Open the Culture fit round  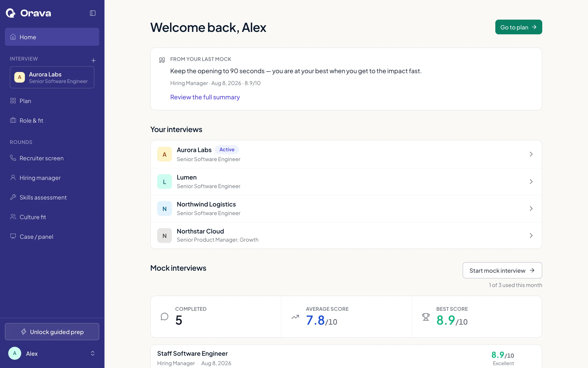(x=52, y=217)
